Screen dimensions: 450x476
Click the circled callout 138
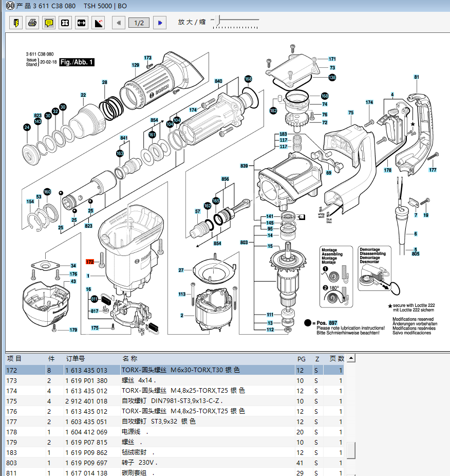[332, 78]
